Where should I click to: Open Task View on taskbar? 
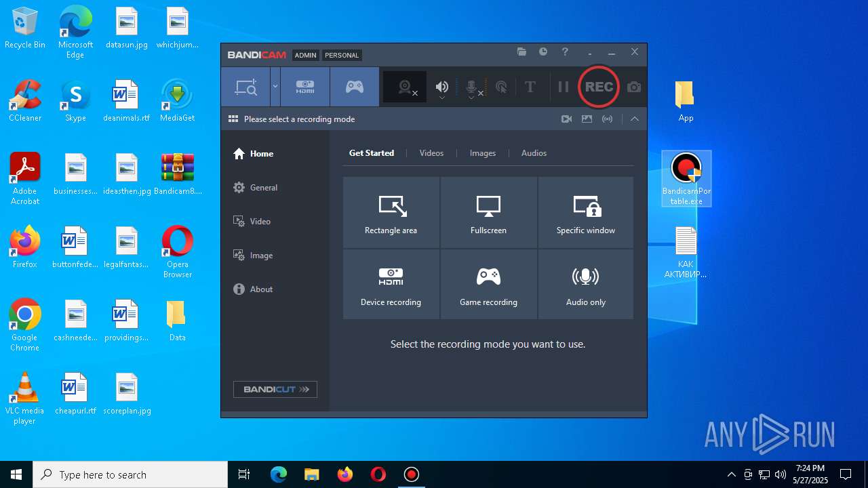(244, 474)
